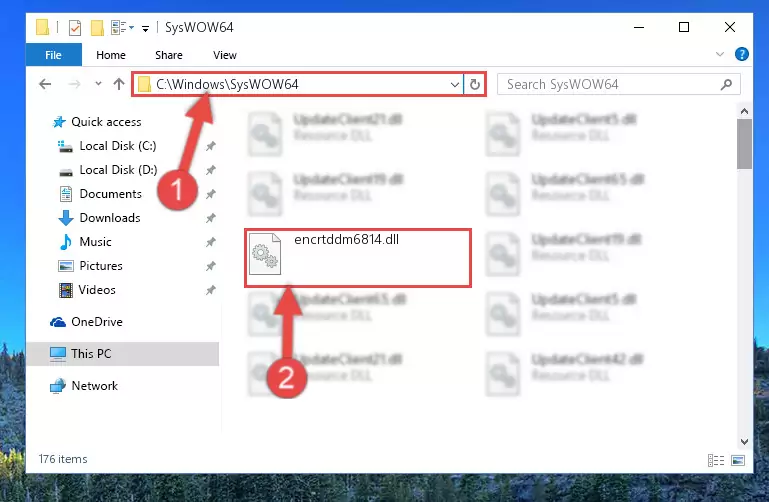Click the Search SysWOW64 box
This screenshot has width=769, height=502.
coord(618,84)
